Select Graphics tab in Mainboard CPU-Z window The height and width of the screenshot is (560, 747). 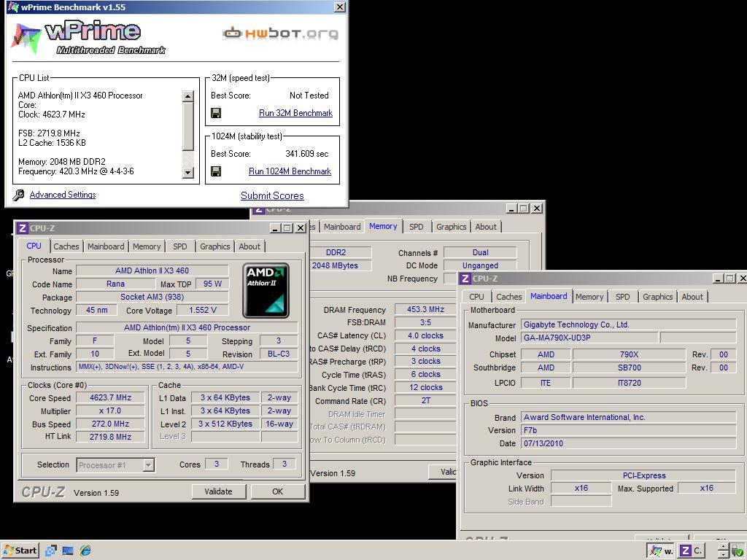658,297
